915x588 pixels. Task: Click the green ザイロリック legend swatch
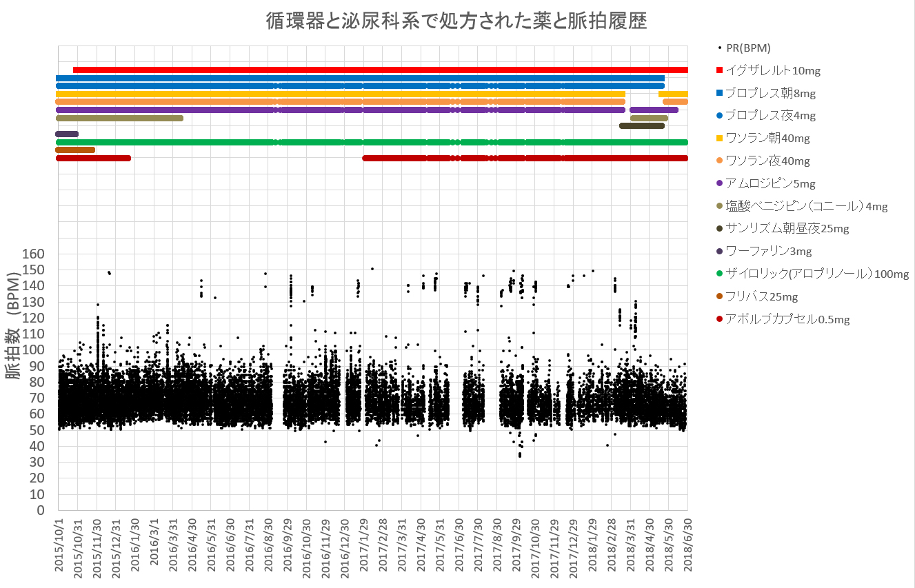coord(720,274)
